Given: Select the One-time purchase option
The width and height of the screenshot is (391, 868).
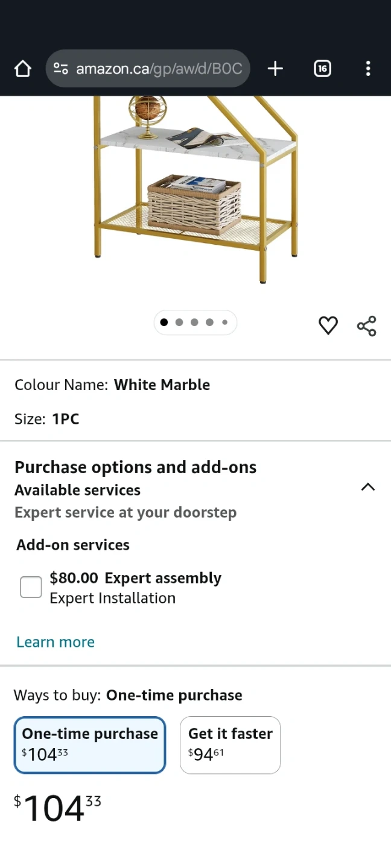Looking at the screenshot, I should (90, 744).
